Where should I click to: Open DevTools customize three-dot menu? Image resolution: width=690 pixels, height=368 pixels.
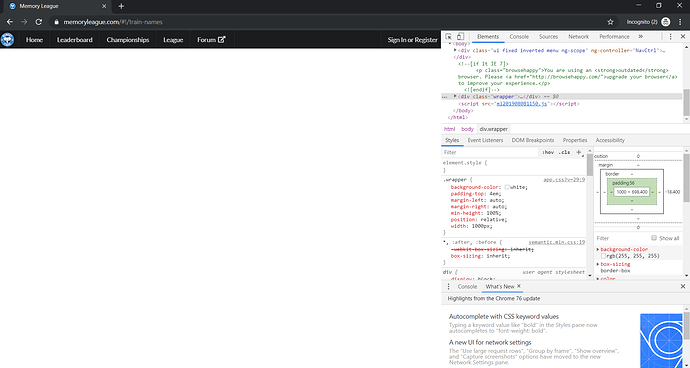click(670, 37)
